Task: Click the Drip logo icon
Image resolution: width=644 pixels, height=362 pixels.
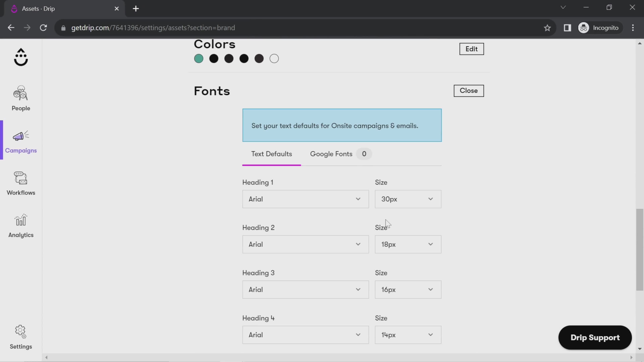Action: [21, 57]
